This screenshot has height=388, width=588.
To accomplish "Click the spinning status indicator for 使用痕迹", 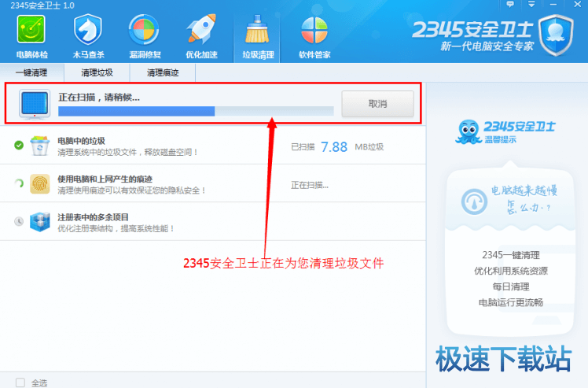I will coord(19,183).
